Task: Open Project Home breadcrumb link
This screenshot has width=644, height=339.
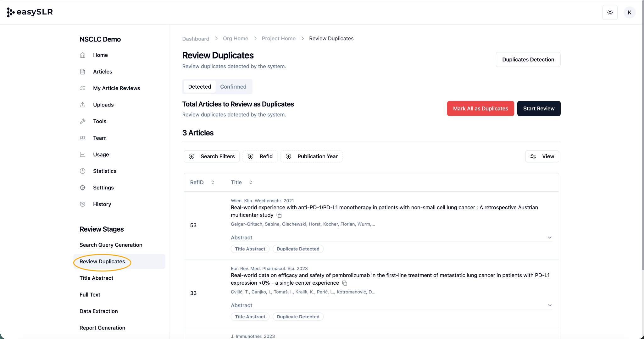Action: point(278,38)
